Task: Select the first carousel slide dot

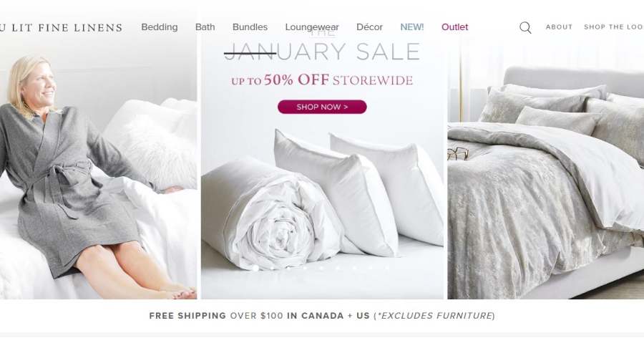Action: (x=256, y=268)
